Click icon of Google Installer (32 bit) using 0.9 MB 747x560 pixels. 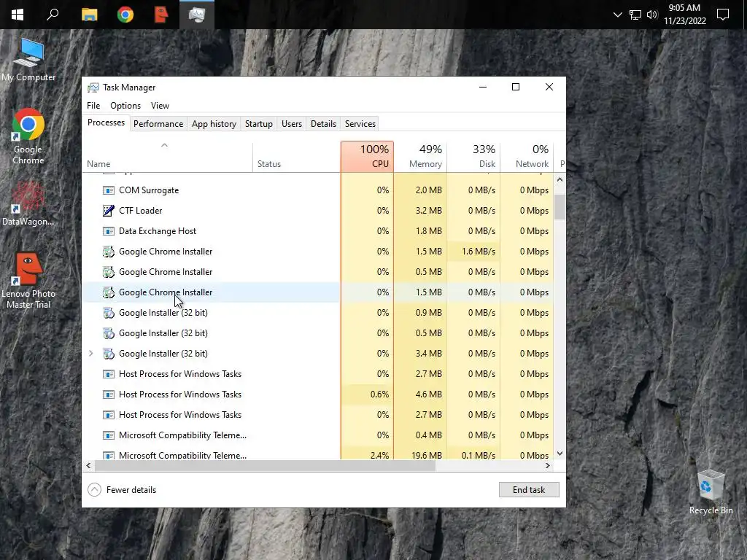[109, 313]
